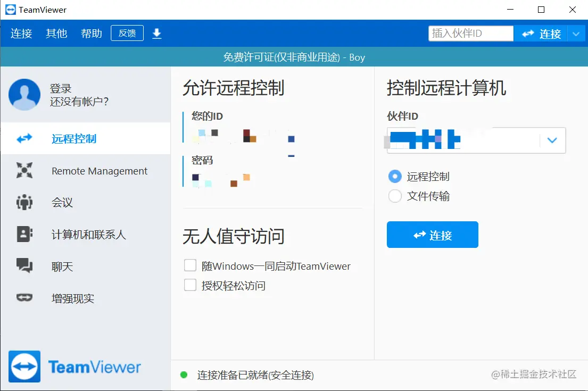Close the TeamViewer window
Screen dimensions: 588x391
tap(572, 10)
